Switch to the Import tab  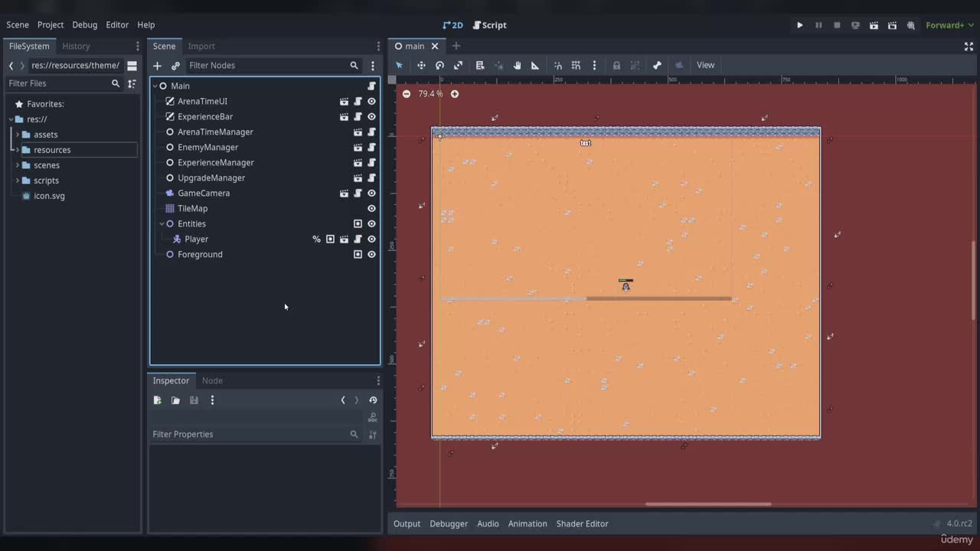(x=201, y=46)
